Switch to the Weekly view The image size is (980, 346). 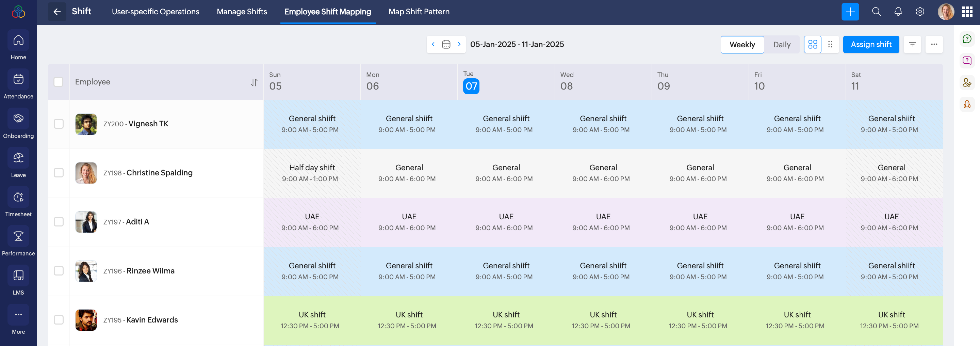(742, 45)
